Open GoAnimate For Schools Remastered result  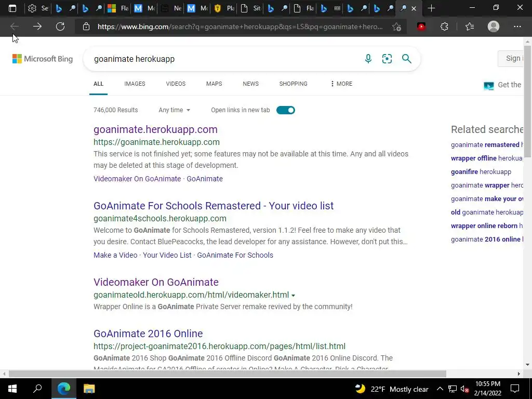tap(214, 206)
